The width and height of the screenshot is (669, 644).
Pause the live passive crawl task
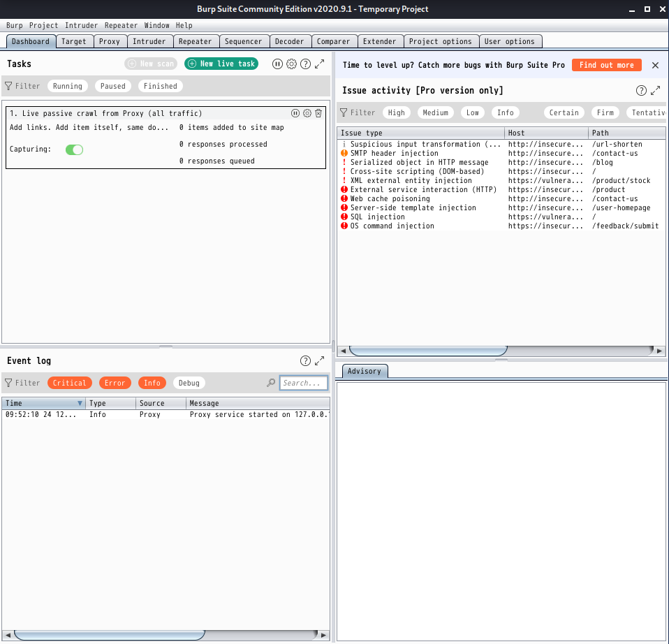click(x=295, y=113)
